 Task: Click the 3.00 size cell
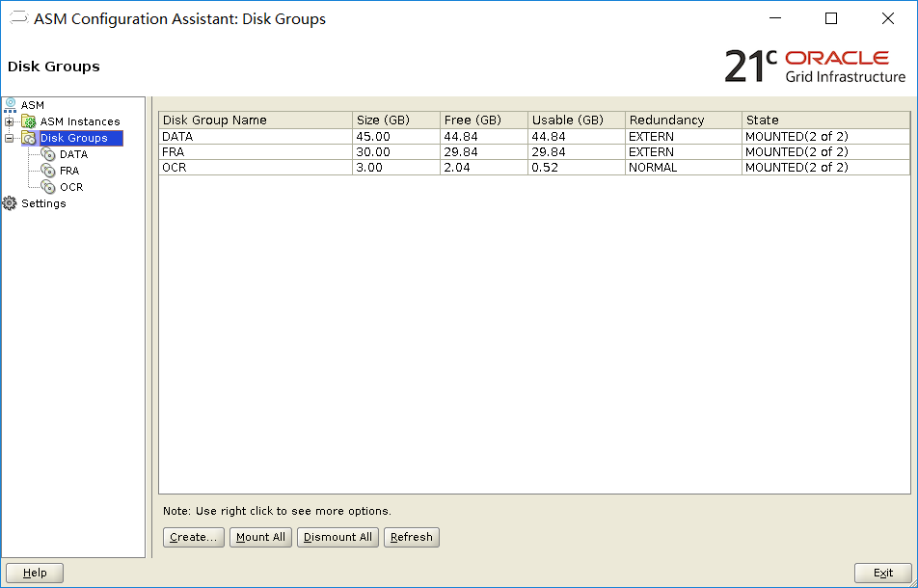pos(396,168)
